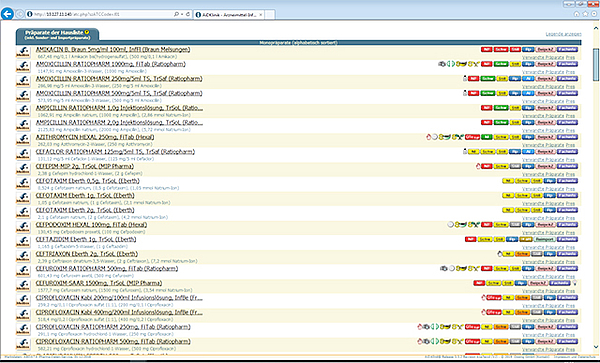Click the product icon left of CEFEPIM MIP 2g
The image size is (600, 363).
pyautogui.click(x=23, y=168)
